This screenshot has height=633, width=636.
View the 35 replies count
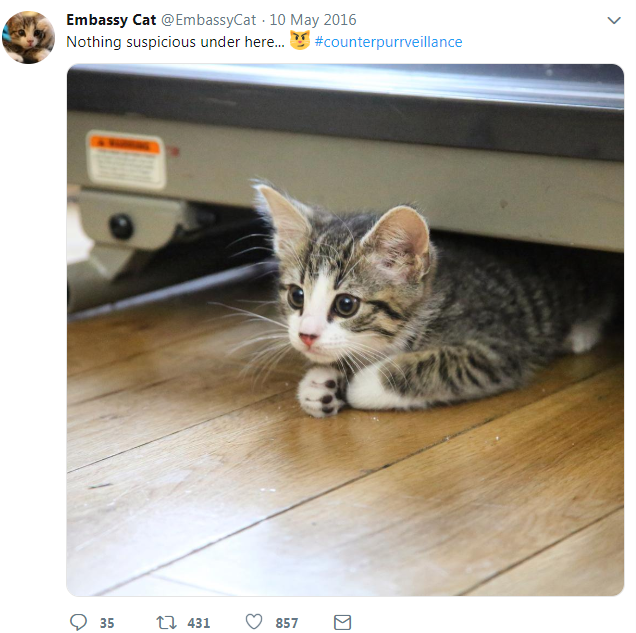click(107, 623)
